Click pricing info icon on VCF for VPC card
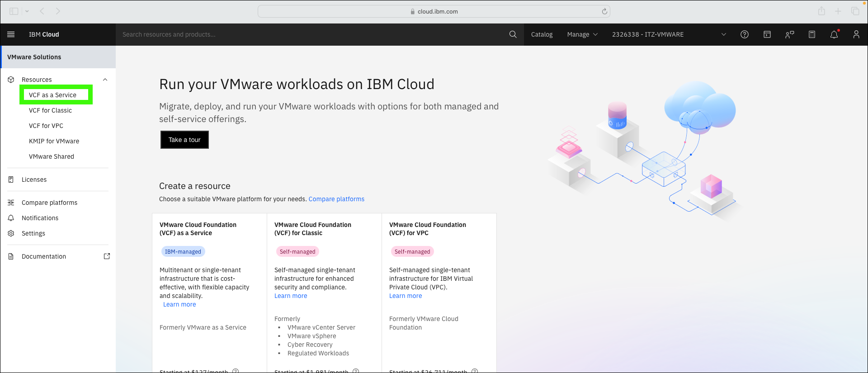Viewport: 868px width, 373px height. point(475,371)
